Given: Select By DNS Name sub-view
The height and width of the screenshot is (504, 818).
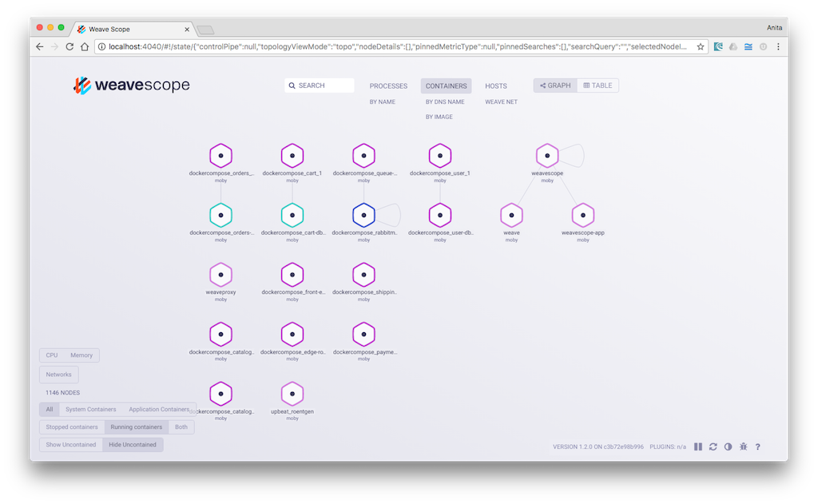Looking at the screenshot, I should pyautogui.click(x=445, y=101).
